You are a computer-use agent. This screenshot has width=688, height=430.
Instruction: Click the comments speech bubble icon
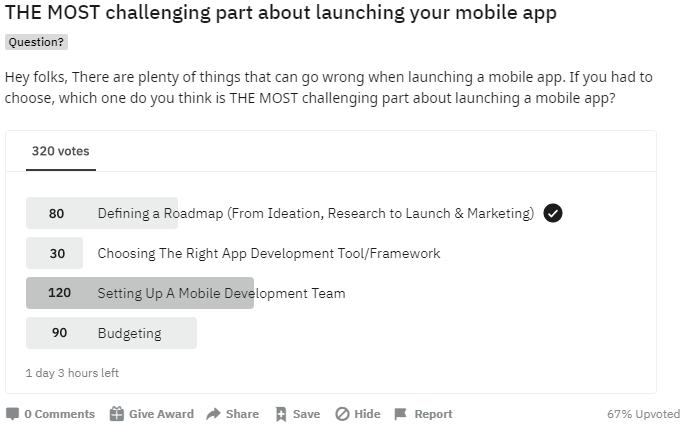(x=12, y=414)
